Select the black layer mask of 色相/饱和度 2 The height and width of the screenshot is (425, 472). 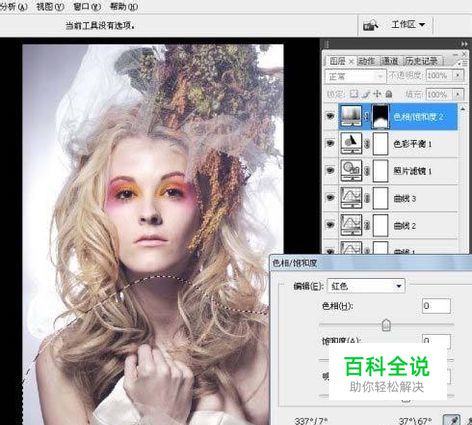coord(381,116)
